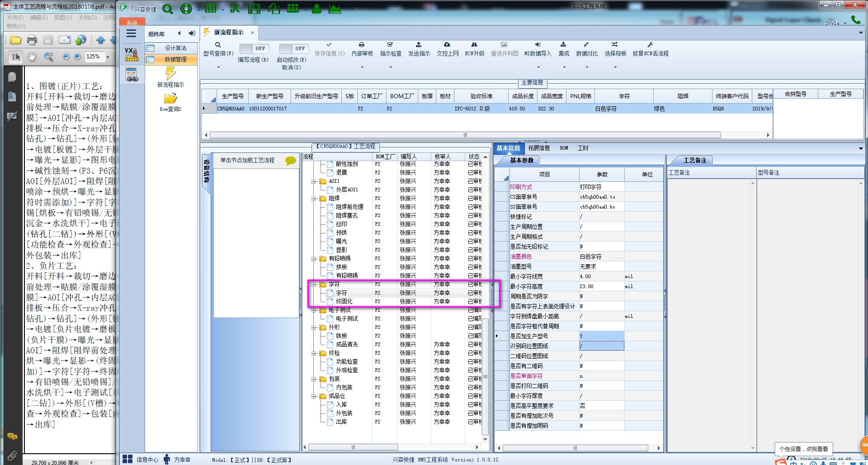This screenshot has width=868, height=465.
Task: Click the green table grid icon
Action: (211, 8)
